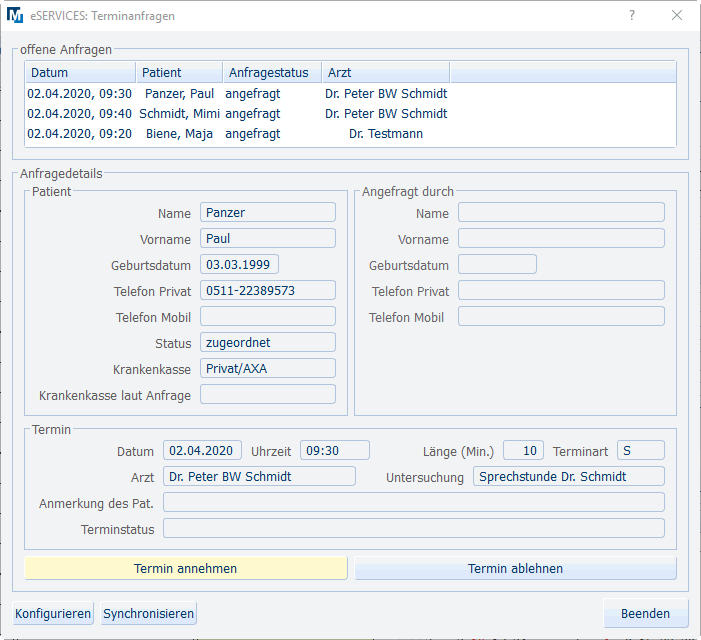
Task: Close the Terminanfragen dialog window
Action: pyautogui.click(x=677, y=16)
